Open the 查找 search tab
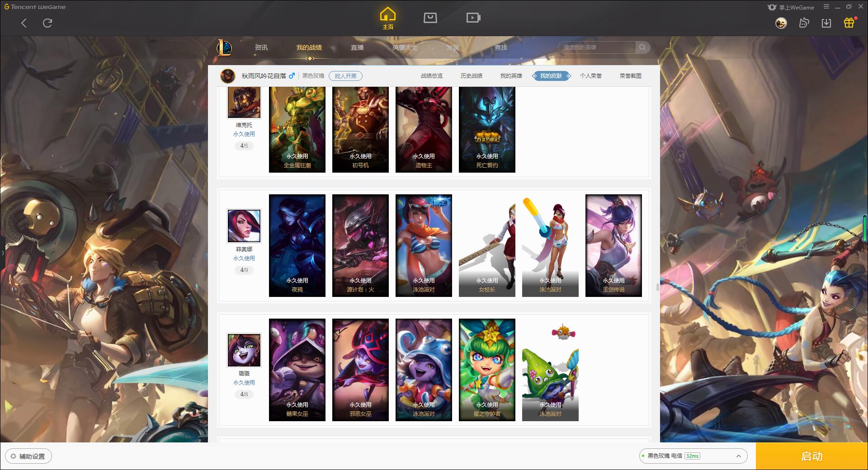Viewport: 868px width, 470px height. (x=501, y=47)
